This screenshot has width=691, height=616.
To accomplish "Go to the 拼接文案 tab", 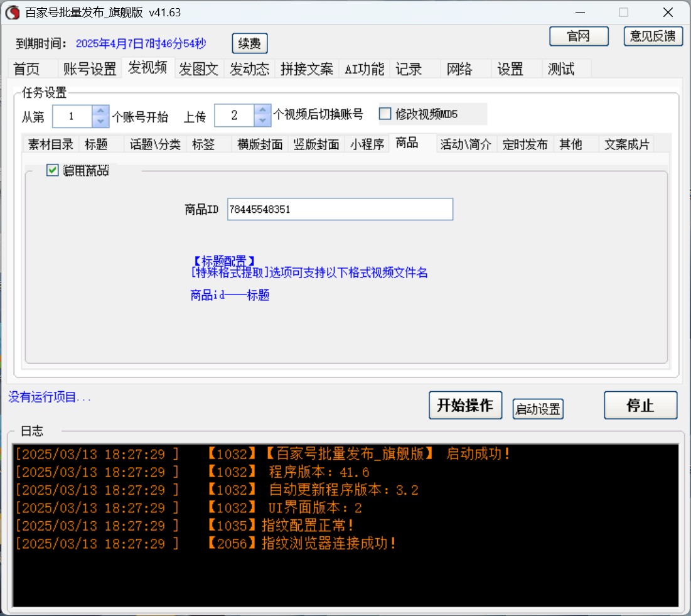I will (x=307, y=69).
